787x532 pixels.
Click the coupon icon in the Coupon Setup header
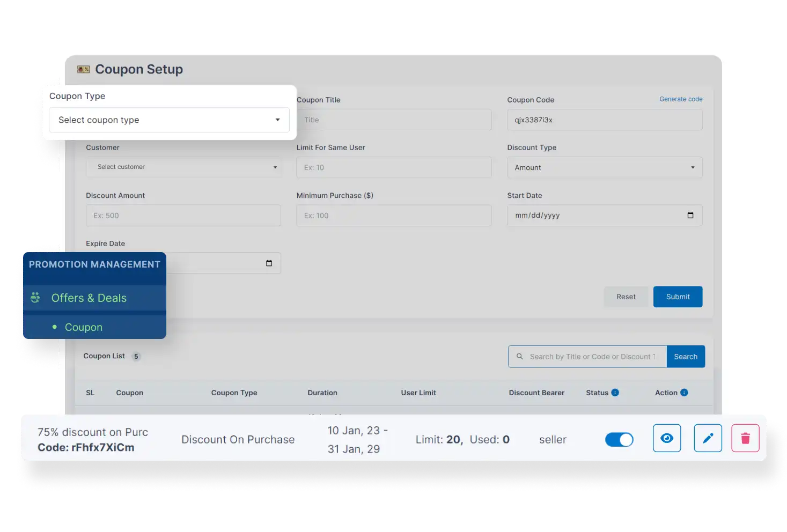coord(84,69)
